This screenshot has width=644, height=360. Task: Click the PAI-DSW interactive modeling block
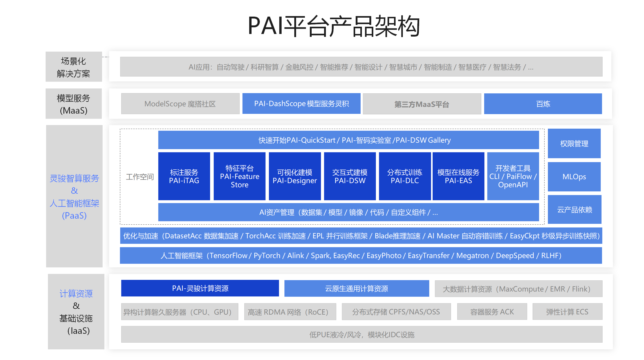click(350, 176)
